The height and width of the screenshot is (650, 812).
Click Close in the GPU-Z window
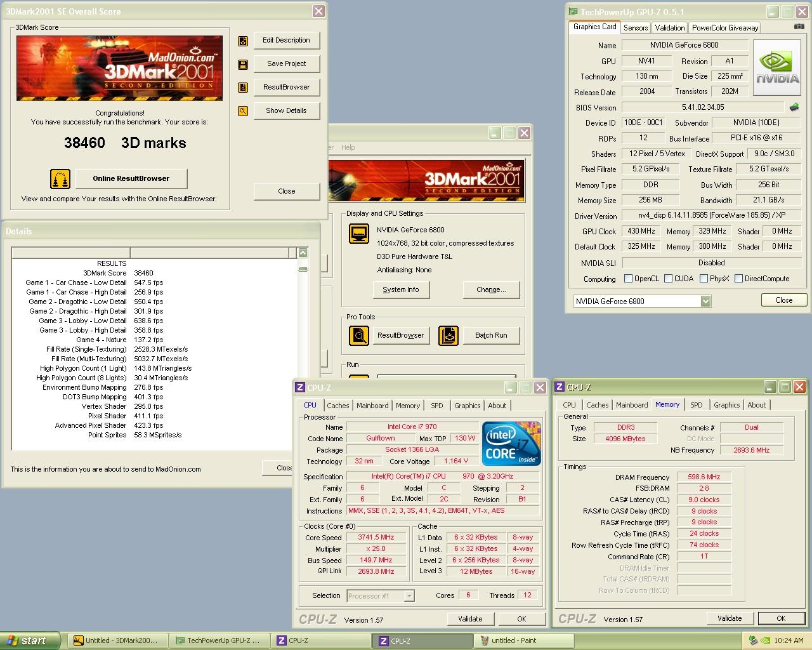click(784, 300)
